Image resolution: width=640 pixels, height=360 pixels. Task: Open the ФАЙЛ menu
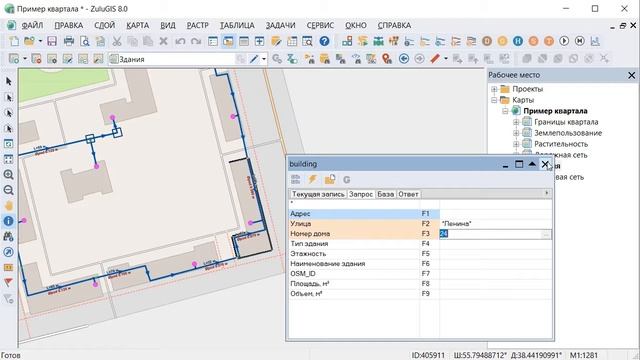(x=32, y=25)
